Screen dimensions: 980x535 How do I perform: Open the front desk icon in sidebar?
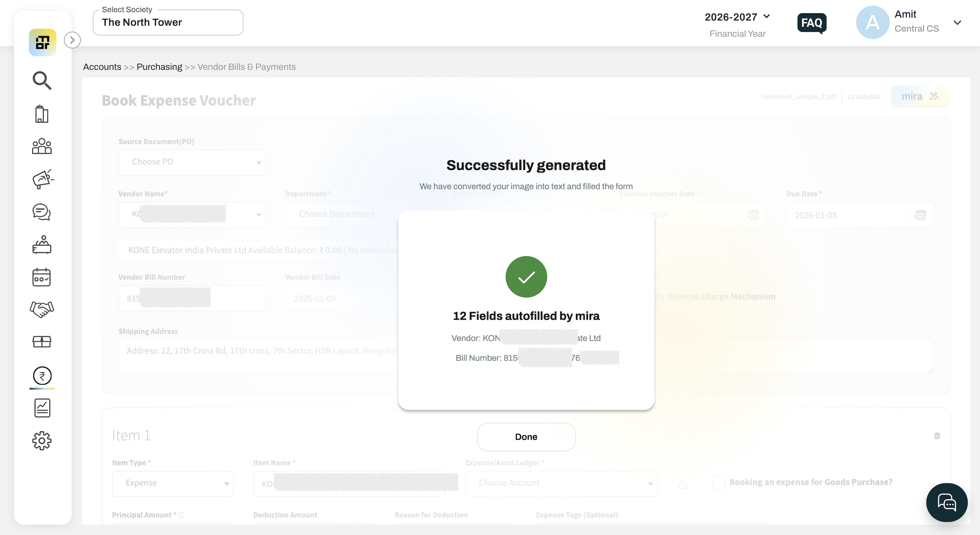(42, 244)
